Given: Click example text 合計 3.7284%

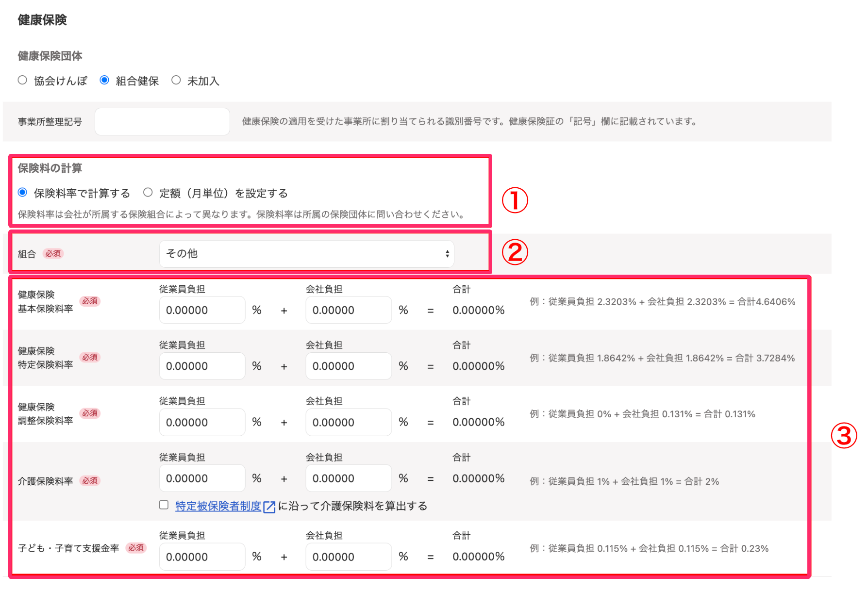Looking at the screenshot, I should 765,358.
